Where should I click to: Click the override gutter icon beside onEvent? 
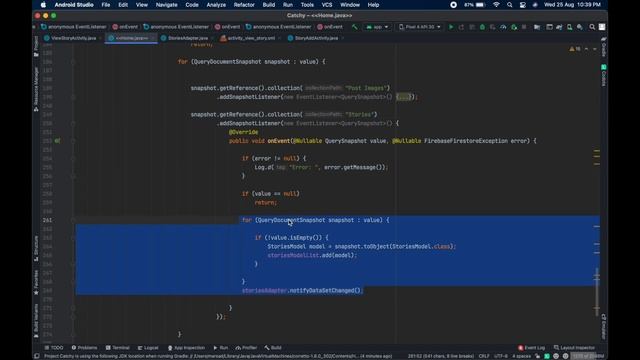click(57, 141)
